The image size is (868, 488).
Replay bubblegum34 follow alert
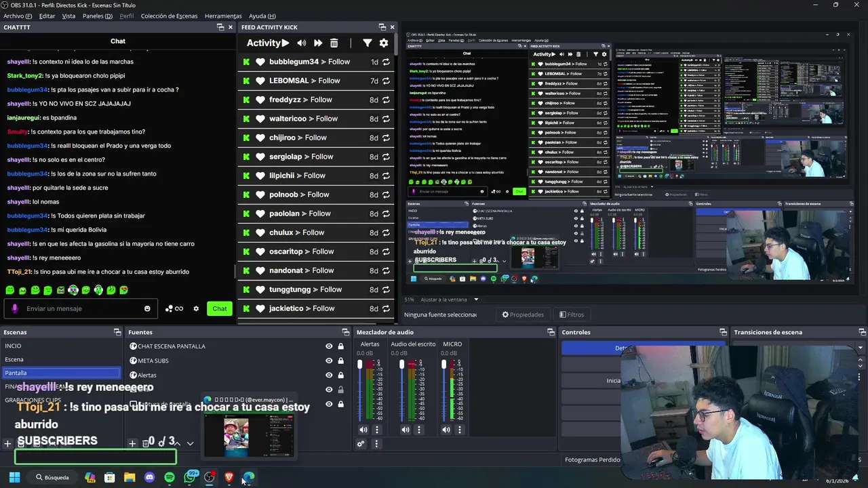[386, 62]
